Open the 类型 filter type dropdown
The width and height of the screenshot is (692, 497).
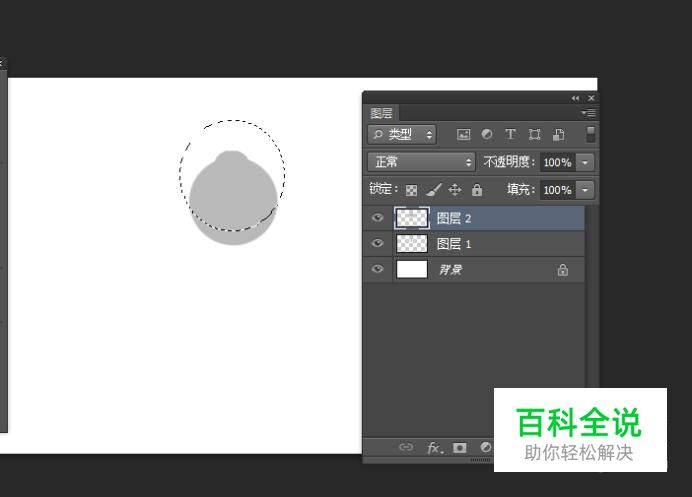[x=402, y=135]
